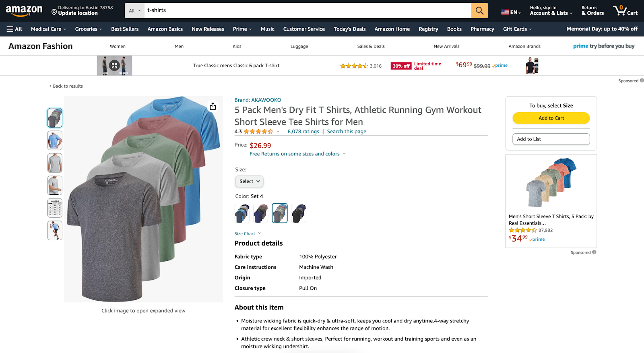Open the shopping cart icon
Image resolution: width=644 pixels, height=353 pixels.
click(x=625, y=10)
